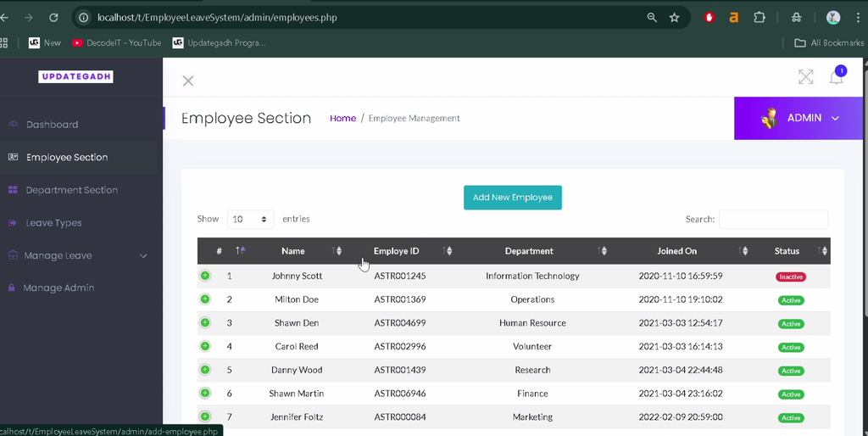
Task: Open Department Section in the sidebar
Action: coord(72,190)
